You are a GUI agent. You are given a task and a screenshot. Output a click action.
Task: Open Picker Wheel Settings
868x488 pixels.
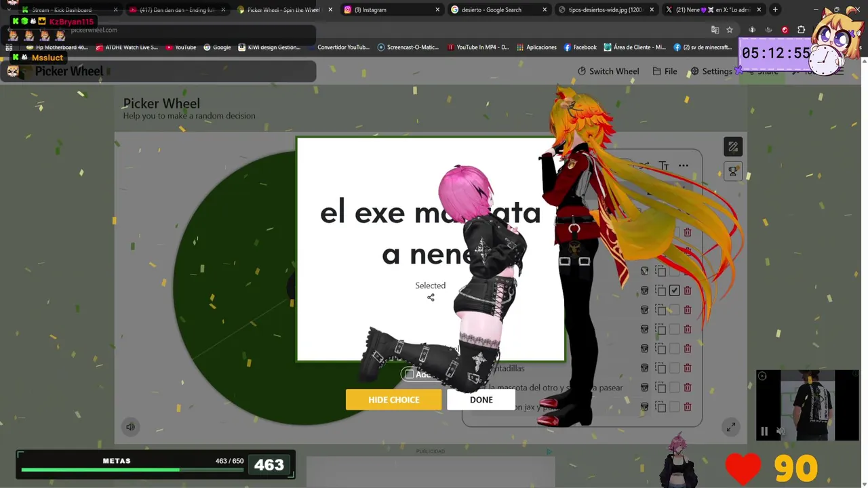click(x=711, y=71)
